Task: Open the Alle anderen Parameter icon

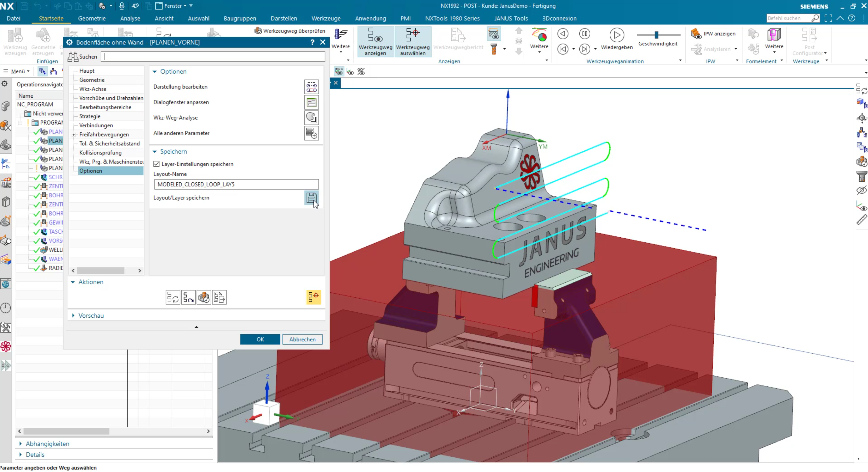Action: click(311, 134)
